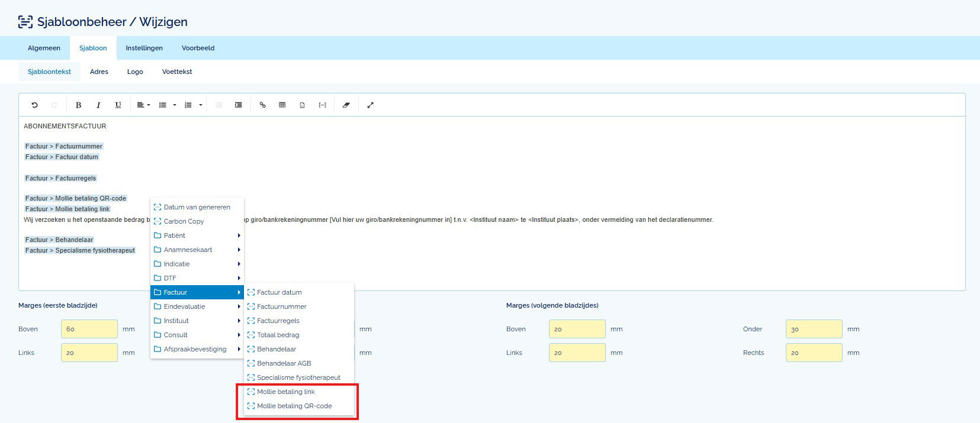Choose Mollie betaling QR-code from submenu
The width and height of the screenshot is (980, 423).
coord(294,406)
